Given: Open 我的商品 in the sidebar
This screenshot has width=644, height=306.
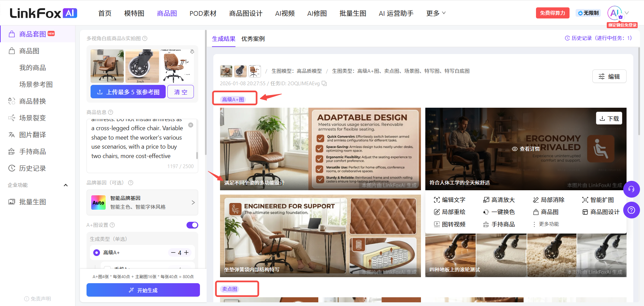Looking at the screenshot, I should pyautogui.click(x=33, y=67).
